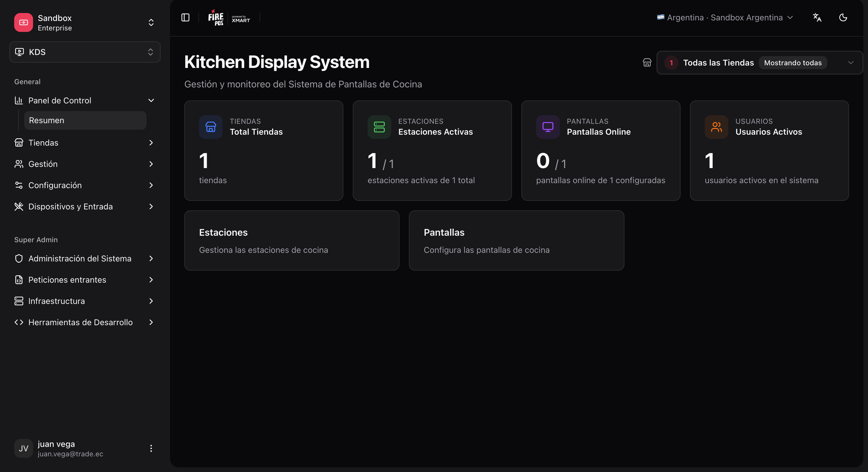Click the Total Tiendas card title

pyautogui.click(x=256, y=132)
